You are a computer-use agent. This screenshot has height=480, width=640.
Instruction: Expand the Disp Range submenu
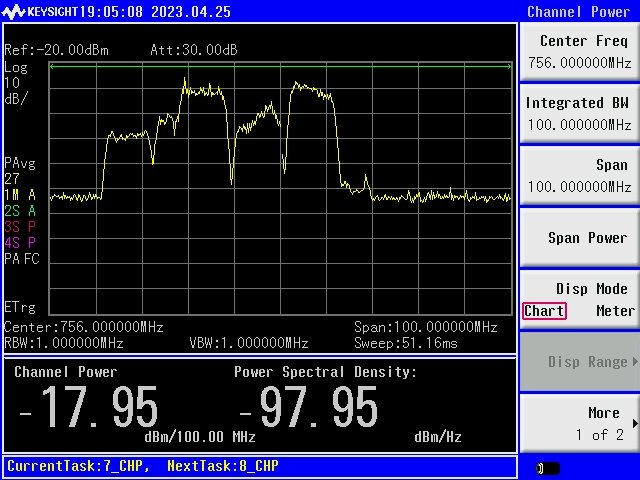click(580, 362)
